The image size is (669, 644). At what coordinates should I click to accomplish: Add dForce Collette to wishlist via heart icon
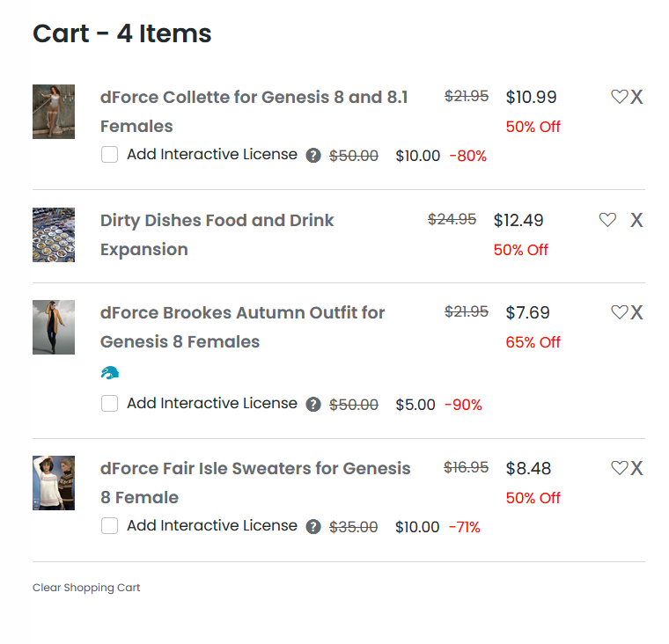click(x=619, y=97)
